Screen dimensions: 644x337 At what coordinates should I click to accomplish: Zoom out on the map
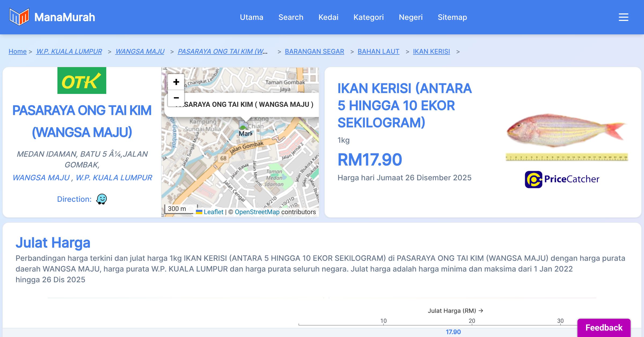coord(176,98)
